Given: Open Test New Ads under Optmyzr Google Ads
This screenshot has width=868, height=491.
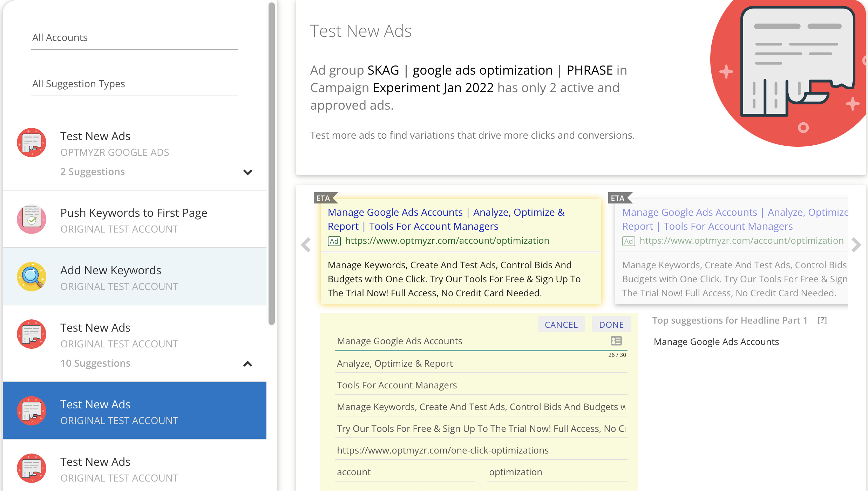Looking at the screenshot, I should pos(135,152).
